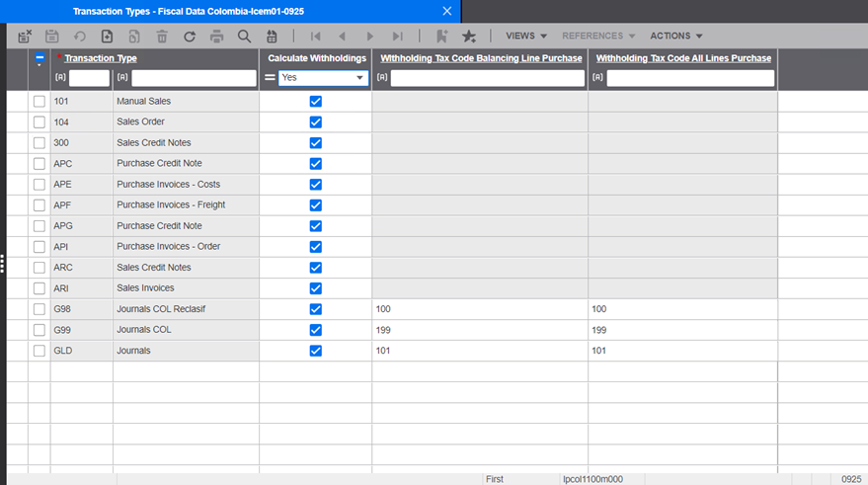Screen dimensions: 868x485
Task: Go to the first record arrow
Action: tap(315, 37)
